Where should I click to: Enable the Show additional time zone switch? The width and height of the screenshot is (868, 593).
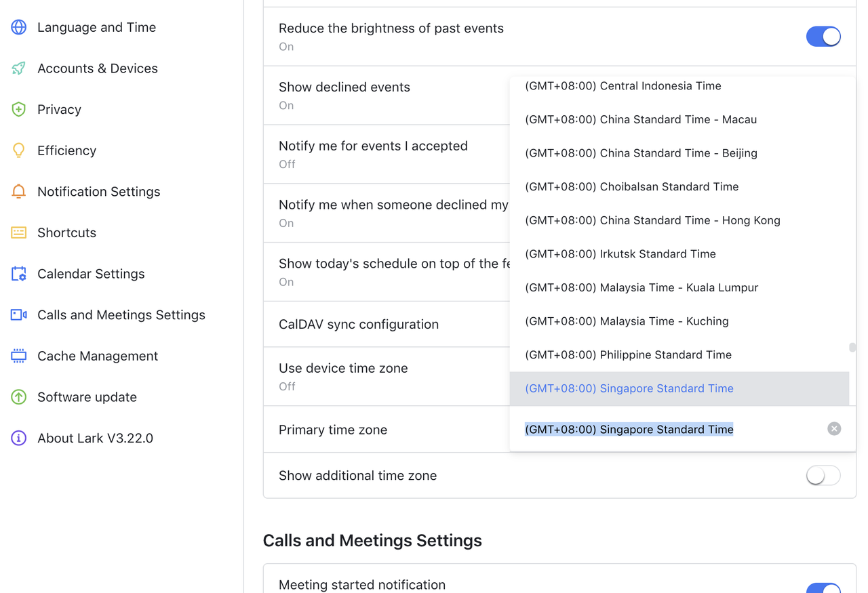point(823,476)
